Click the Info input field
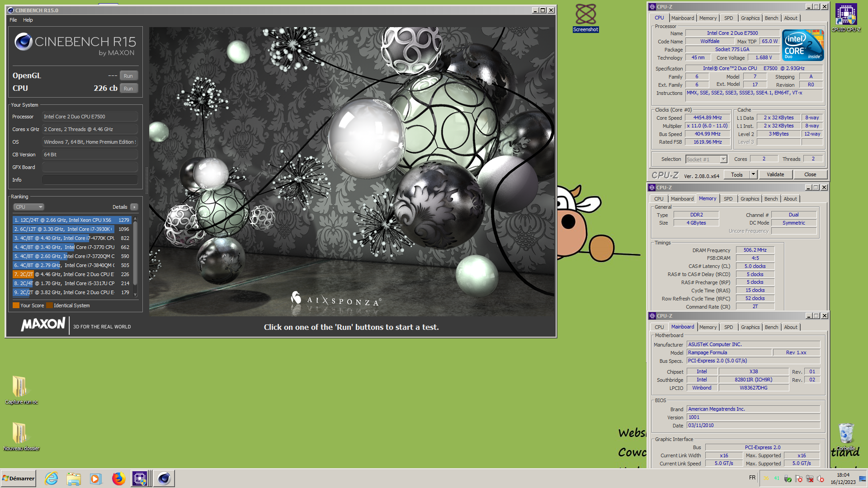 90,180
